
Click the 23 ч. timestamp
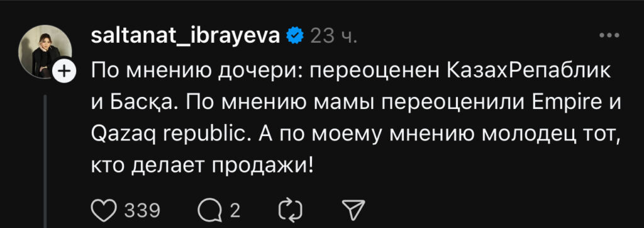pos(334,37)
